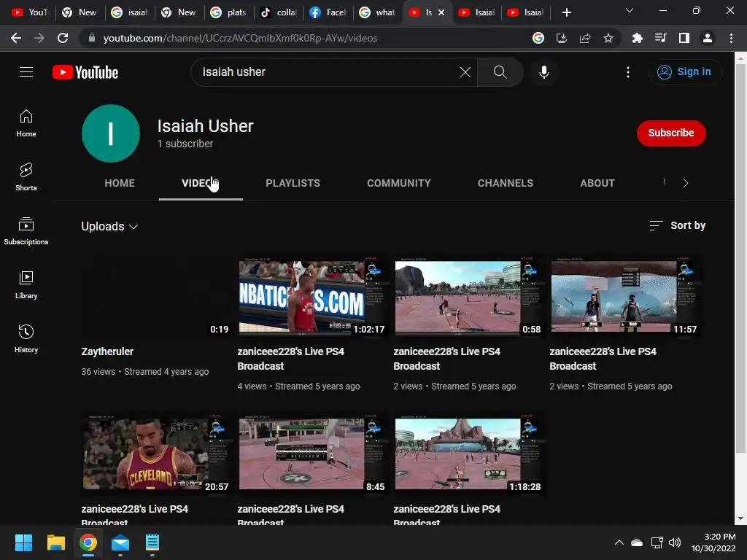Bookmark this page with the star icon
Image resolution: width=747 pixels, height=560 pixels.
608,38
